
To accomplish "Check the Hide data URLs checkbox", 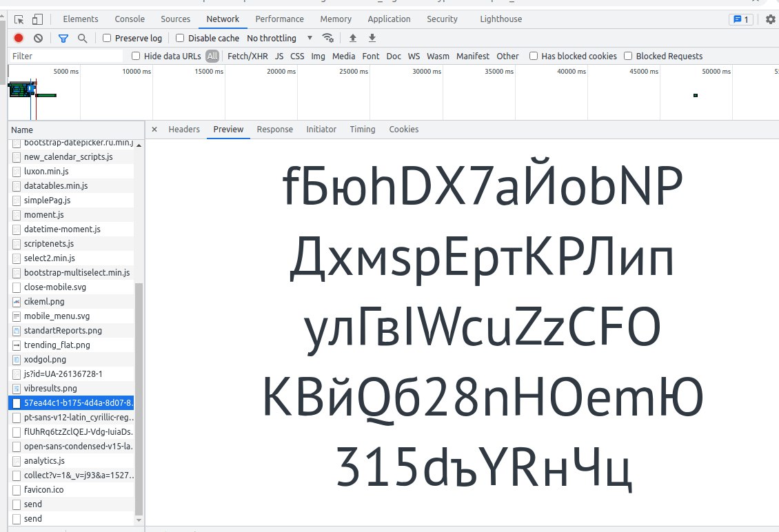I will 136,56.
